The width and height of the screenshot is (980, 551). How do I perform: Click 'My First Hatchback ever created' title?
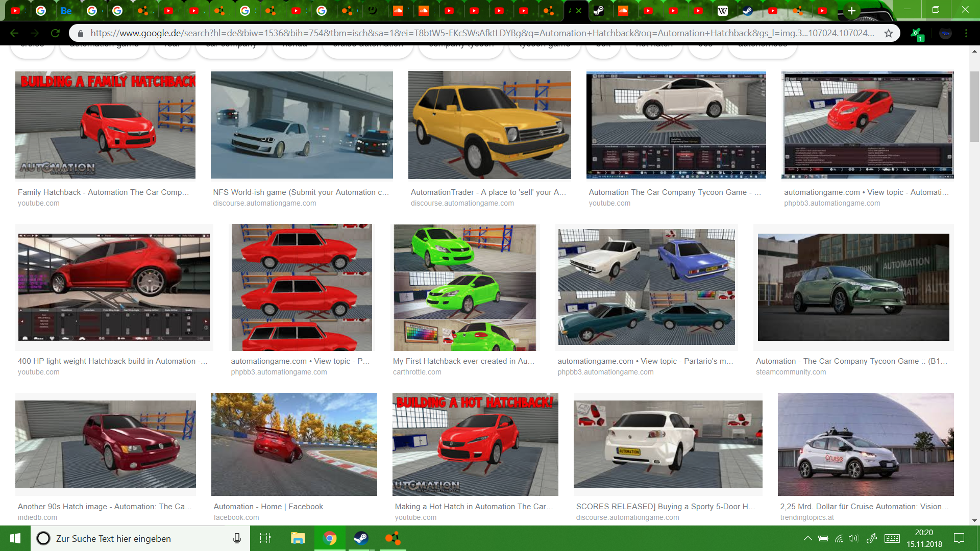tap(464, 361)
